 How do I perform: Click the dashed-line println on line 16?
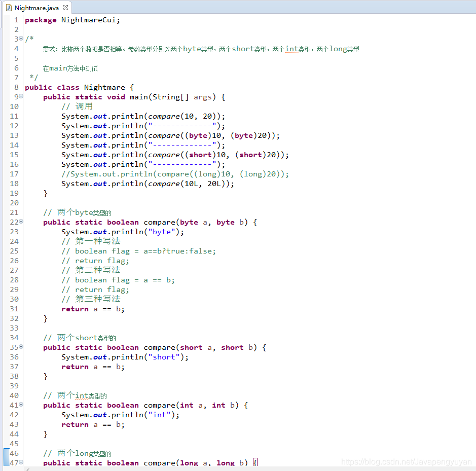[143, 165]
